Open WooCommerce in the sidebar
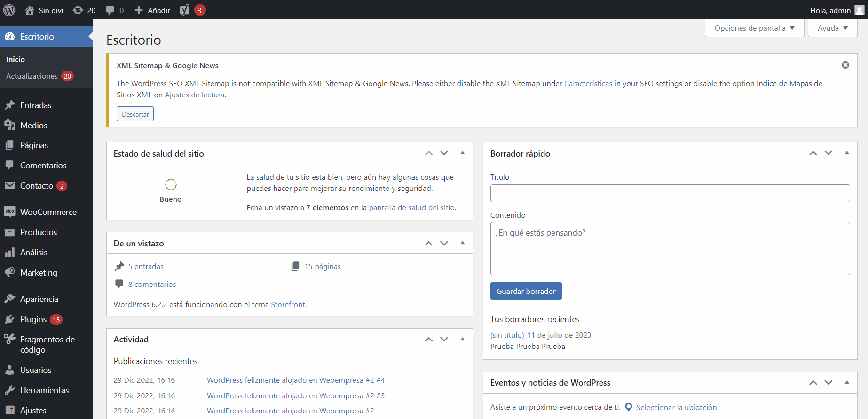The width and height of the screenshot is (868, 419). tap(48, 212)
